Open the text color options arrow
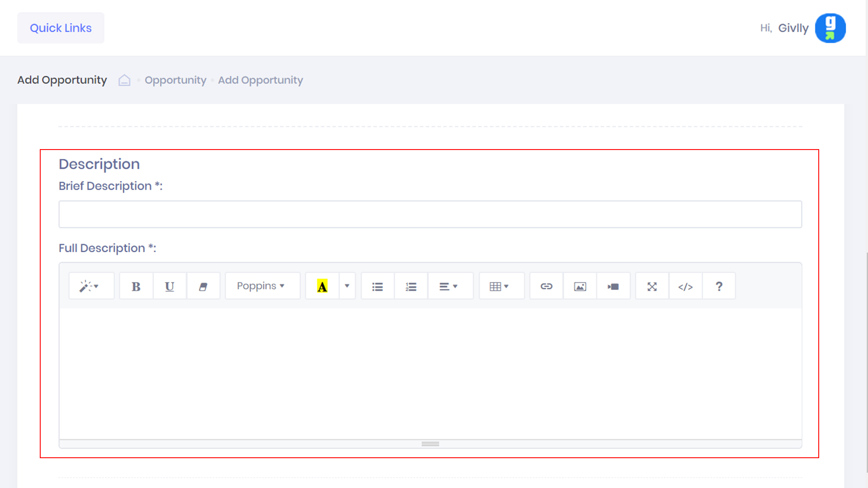The height and width of the screenshot is (488, 868). point(347,286)
